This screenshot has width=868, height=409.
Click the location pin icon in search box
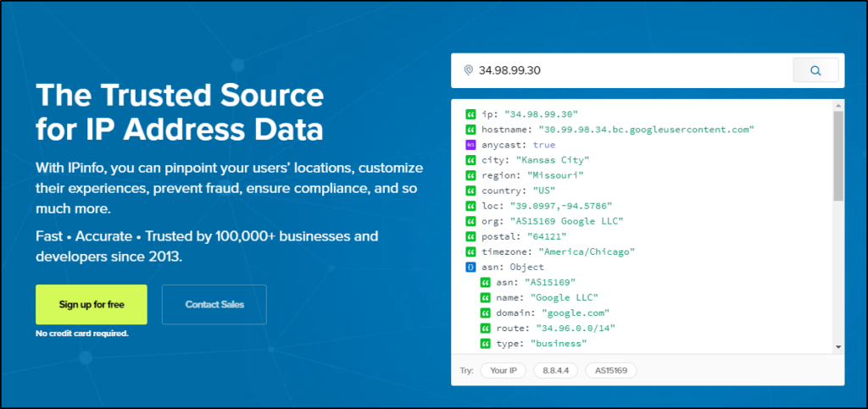click(x=468, y=70)
